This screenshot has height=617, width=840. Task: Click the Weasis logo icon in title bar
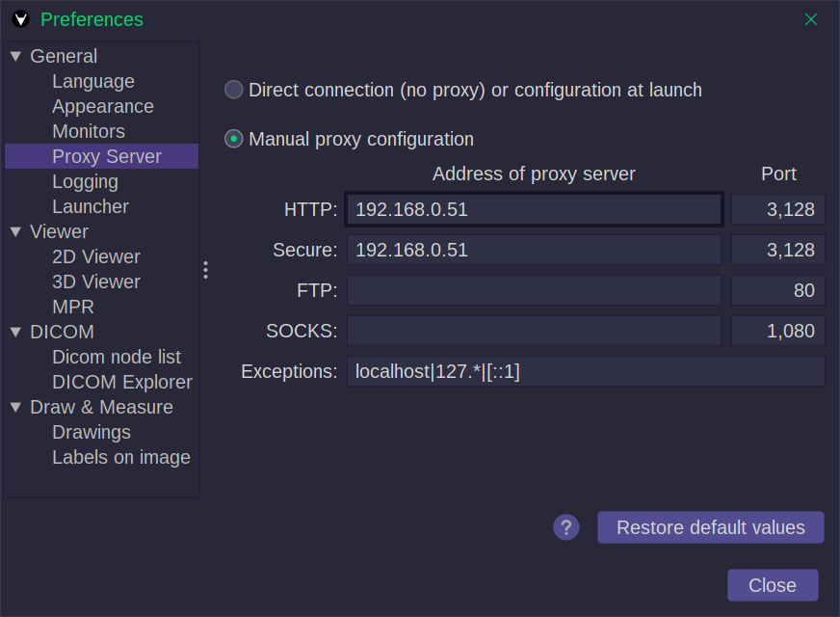21,19
